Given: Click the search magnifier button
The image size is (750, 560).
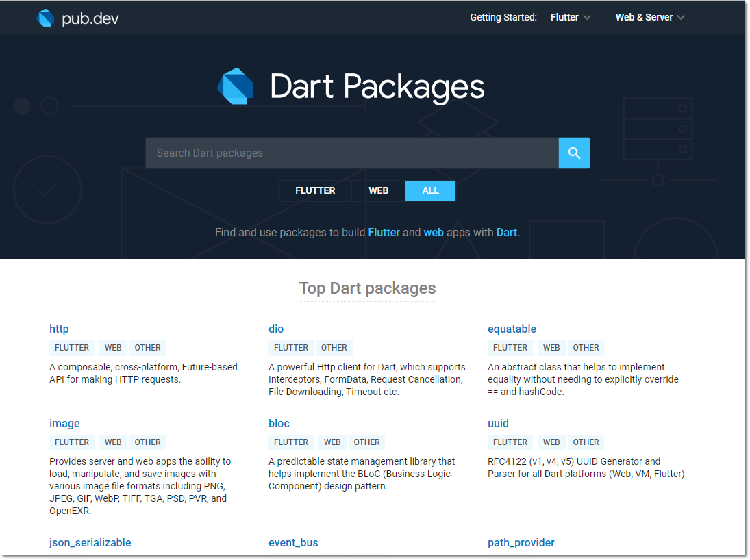Looking at the screenshot, I should [x=574, y=153].
